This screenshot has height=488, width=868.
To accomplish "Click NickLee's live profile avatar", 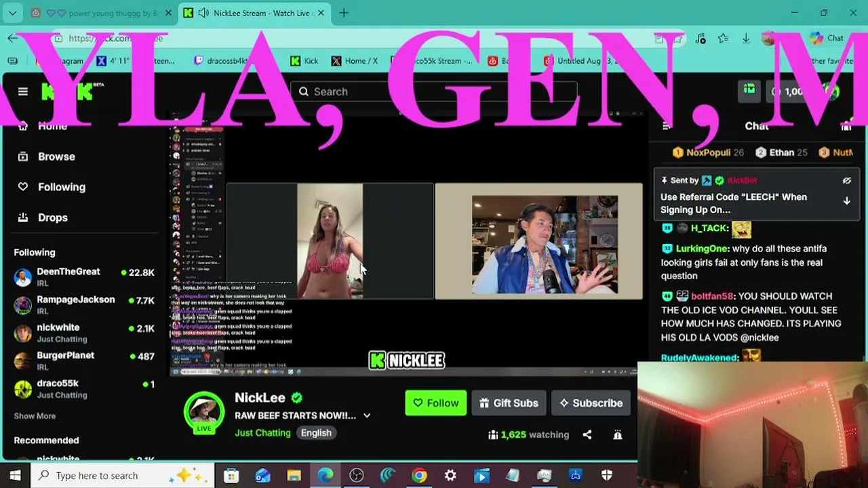I will click(x=204, y=411).
